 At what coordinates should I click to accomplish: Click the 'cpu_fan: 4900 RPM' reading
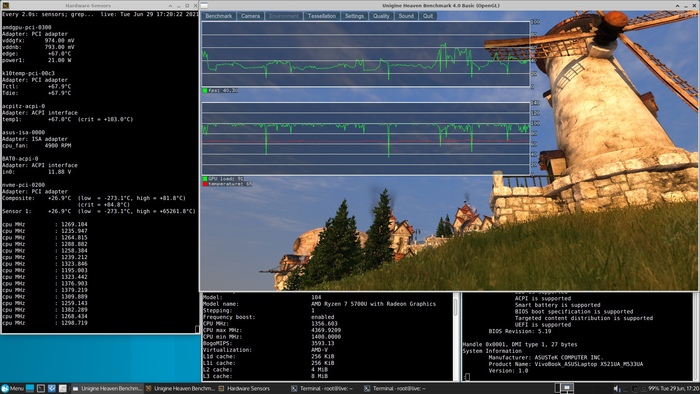(x=37, y=145)
